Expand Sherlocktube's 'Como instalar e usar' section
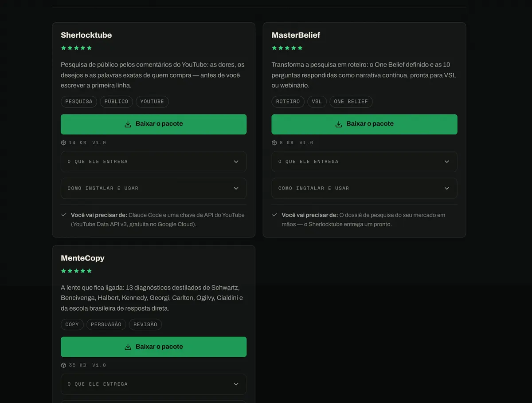Screen dimensions: 532x403 153,188
